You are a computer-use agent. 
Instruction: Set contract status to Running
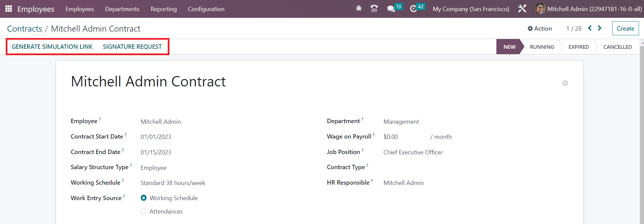pyautogui.click(x=542, y=47)
